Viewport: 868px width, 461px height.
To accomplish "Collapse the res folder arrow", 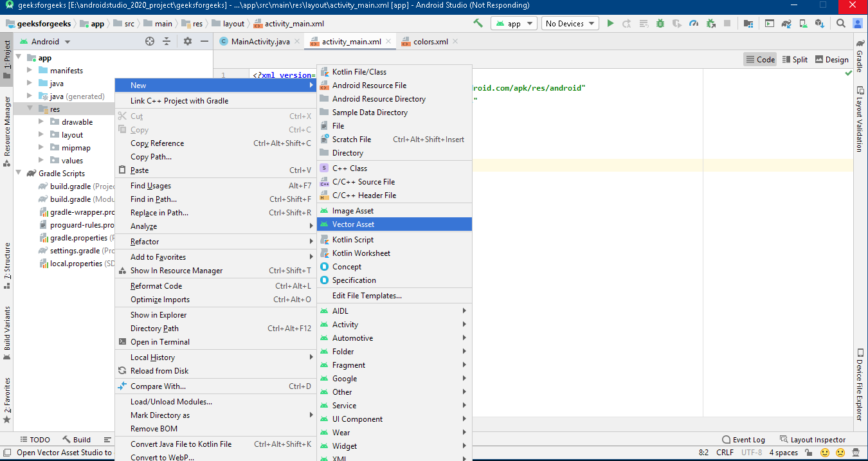I will pyautogui.click(x=30, y=109).
